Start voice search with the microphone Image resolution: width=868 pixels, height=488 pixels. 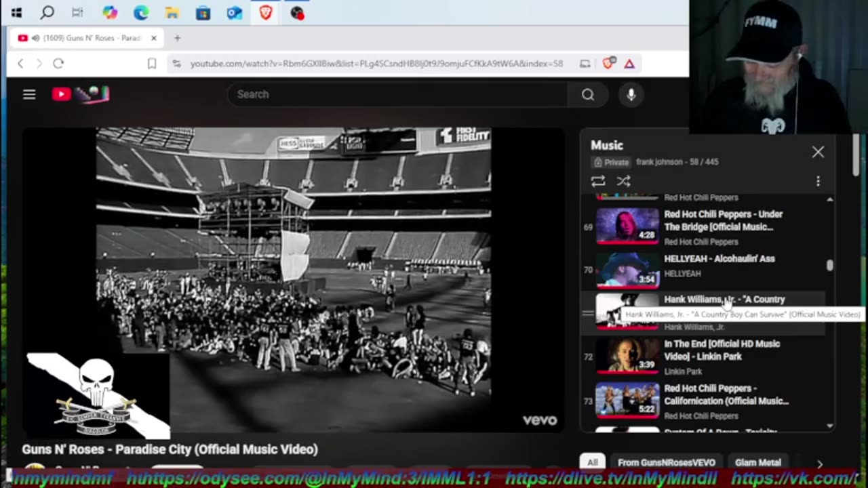(631, 94)
